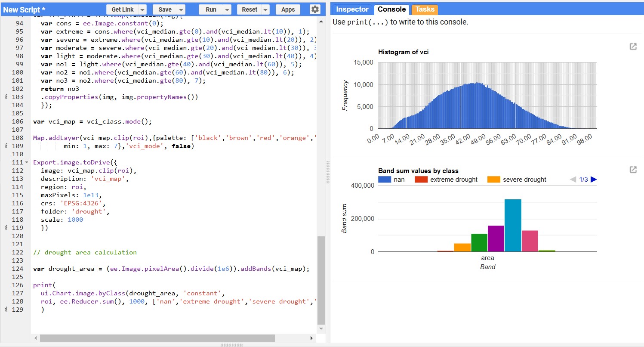Image resolution: width=644 pixels, height=347 pixels.
Task: Open the Apps button
Action: (288, 9)
